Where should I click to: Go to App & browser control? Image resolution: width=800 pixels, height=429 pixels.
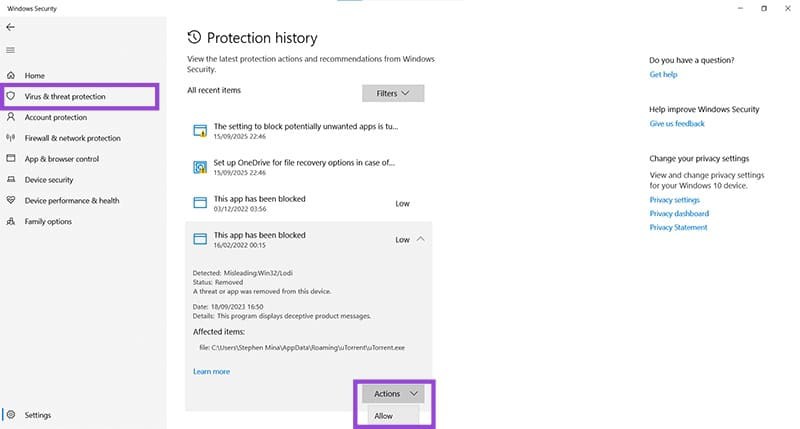(x=61, y=159)
